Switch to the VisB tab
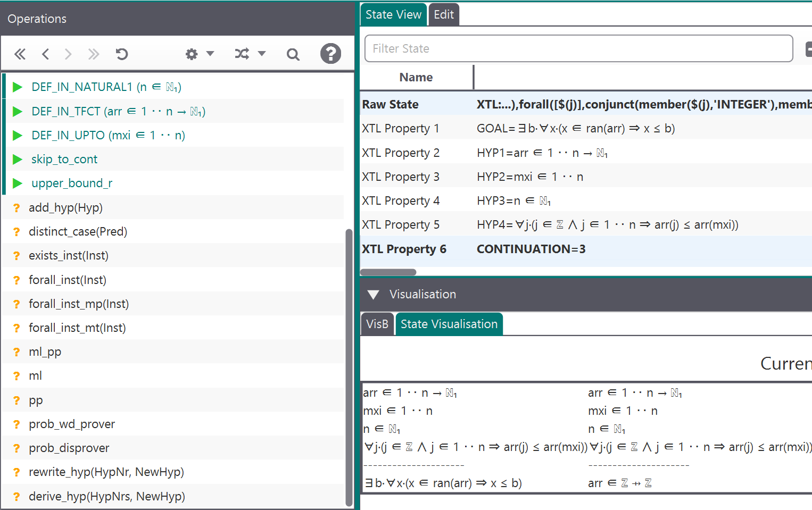The height and width of the screenshot is (510, 812). coord(377,324)
